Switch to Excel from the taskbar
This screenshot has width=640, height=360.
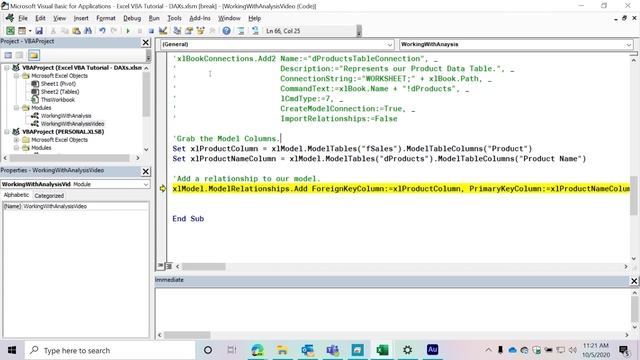coord(382,350)
